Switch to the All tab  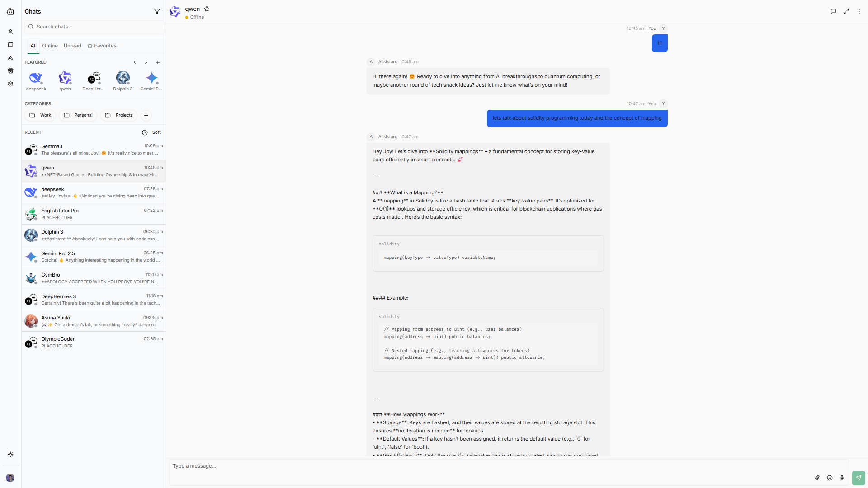pyautogui.click(x=33, y=46)
